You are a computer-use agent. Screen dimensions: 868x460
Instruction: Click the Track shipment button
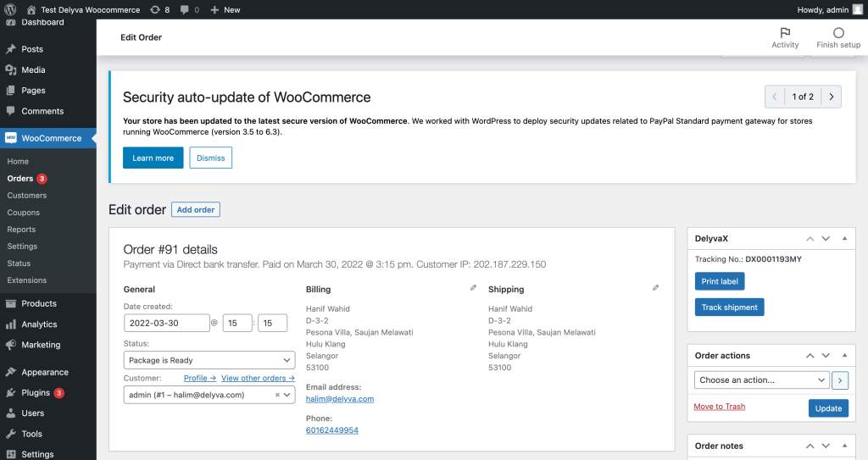[x=729, y=308]
